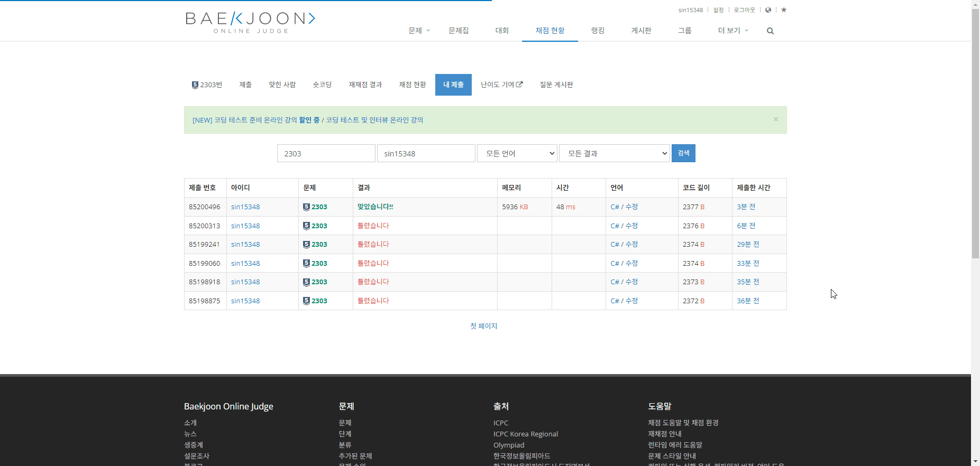Viewport: 980px width, 466px height.
Task: Open 단계 footer link under 문제
Action: 345,434
